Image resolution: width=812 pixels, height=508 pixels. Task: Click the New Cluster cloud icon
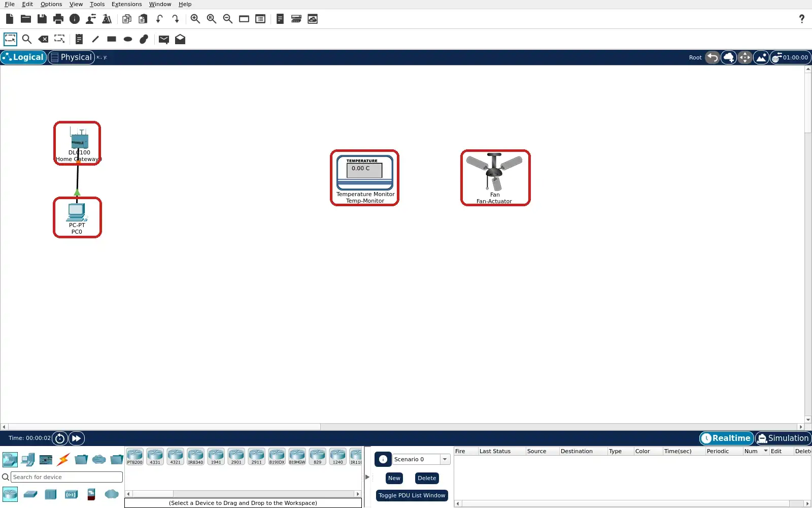(x=729, y=57)
